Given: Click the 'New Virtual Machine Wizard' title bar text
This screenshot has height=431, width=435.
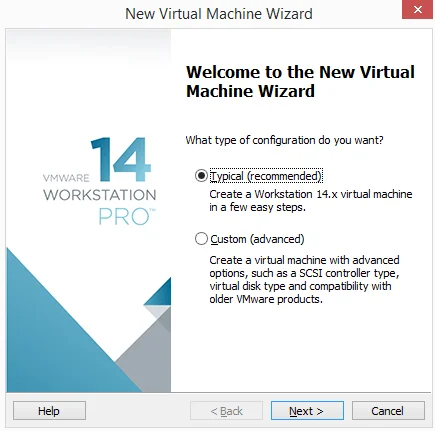Looking at the screenshot, I should pyautogui.click(x=219, y=14).
